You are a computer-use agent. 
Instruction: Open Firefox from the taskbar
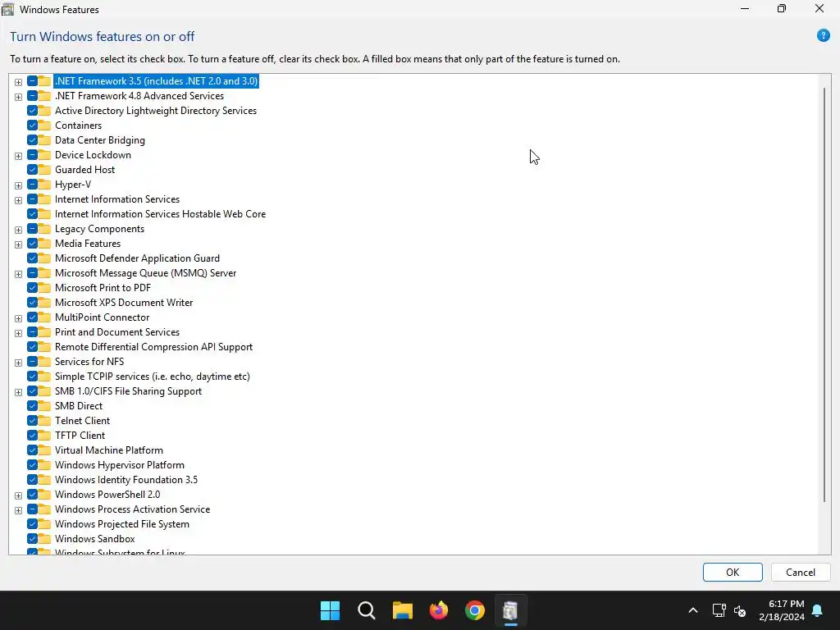pyautogui.click(x=439, y=610)
